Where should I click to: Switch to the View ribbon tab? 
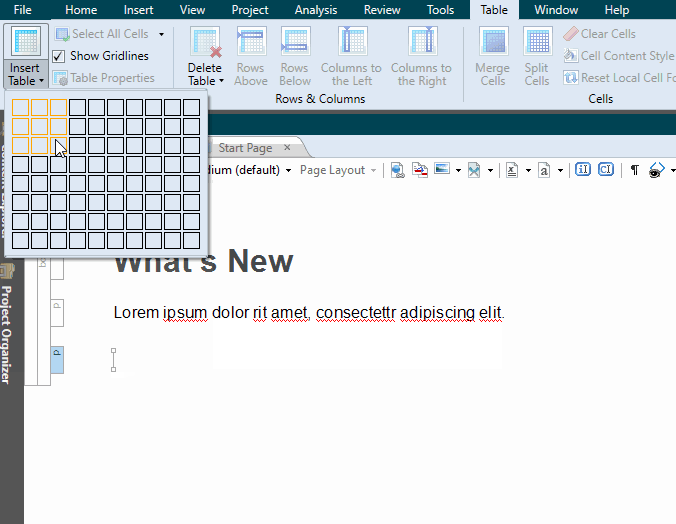(192, 9)
